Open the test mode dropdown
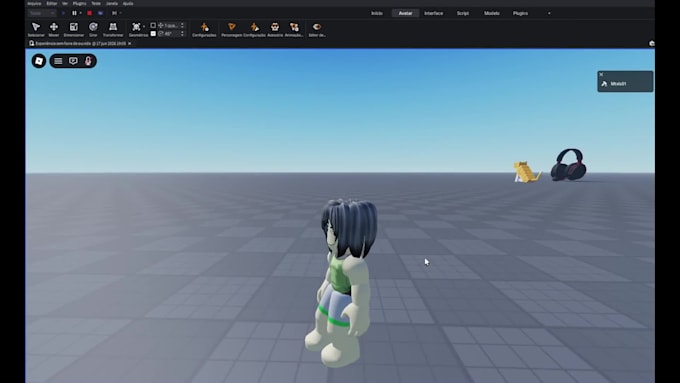This screenshot has width=680, height=383. [42, 13]
